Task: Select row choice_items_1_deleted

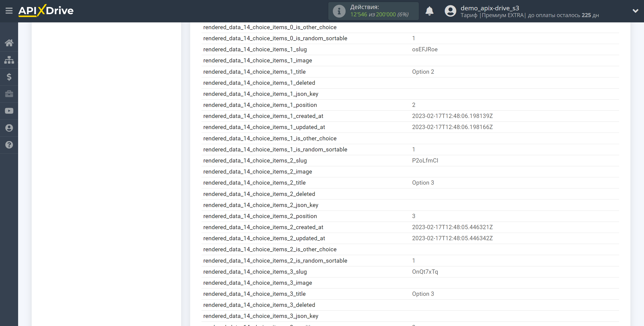Action: coord(410,83)
